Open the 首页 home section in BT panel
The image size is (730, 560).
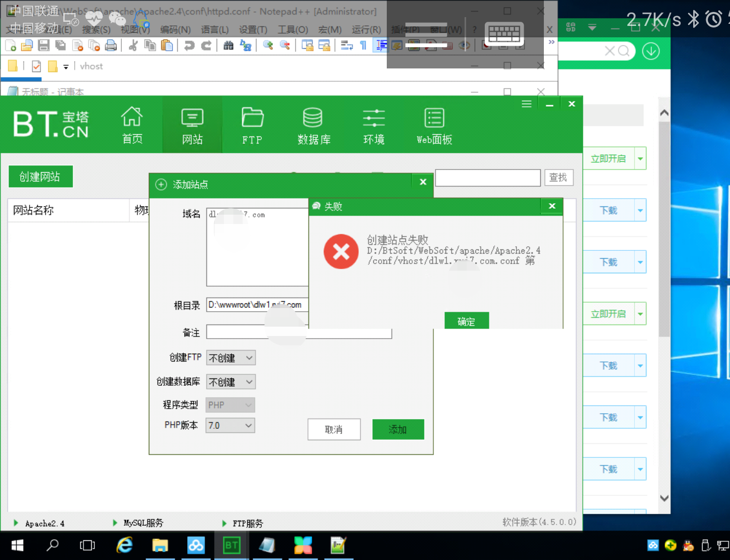click(x=132, y=124)
